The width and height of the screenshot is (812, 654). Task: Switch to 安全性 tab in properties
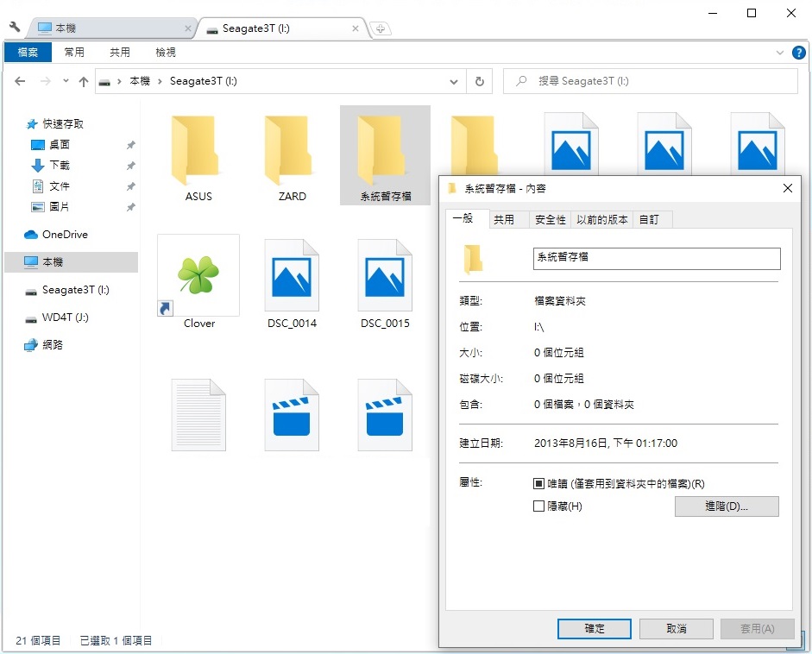pos(551,220)
